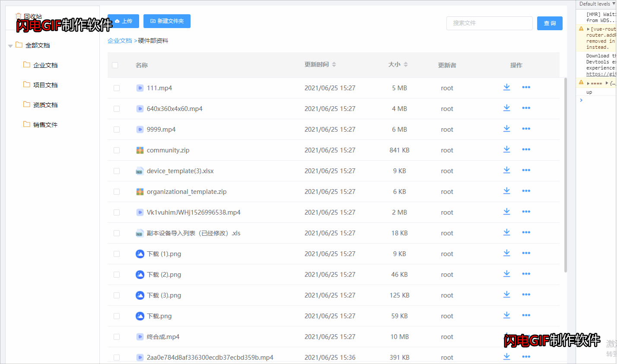Open file 终合成.mp4
This screenshot has width=617, height=364.
[163, 337]
